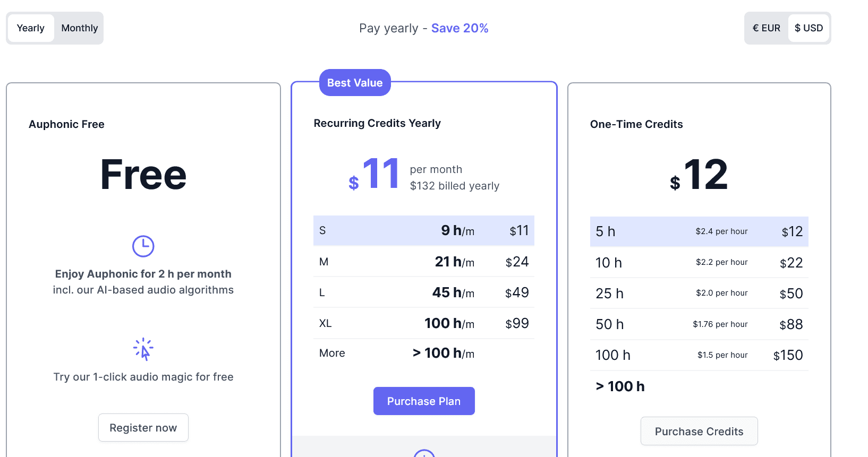Click the Save 20% text
868x457 pixels.
(x=459, y=28)
